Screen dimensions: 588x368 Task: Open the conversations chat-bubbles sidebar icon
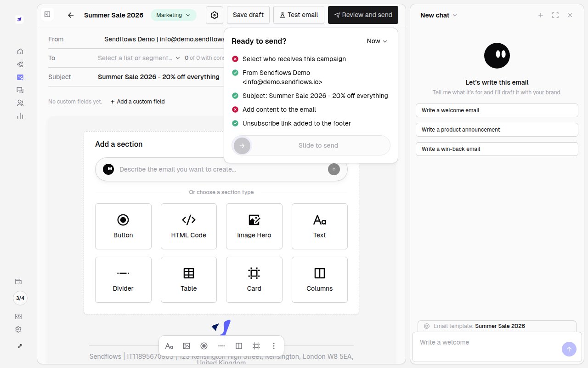point(20,90)
